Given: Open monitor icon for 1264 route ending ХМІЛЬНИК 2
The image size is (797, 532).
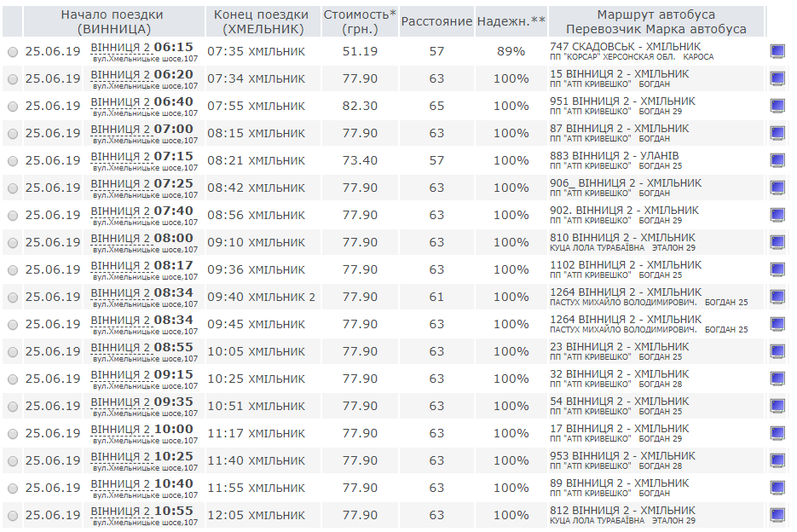Looking at the screenshot, I should (x=777, y=297).
